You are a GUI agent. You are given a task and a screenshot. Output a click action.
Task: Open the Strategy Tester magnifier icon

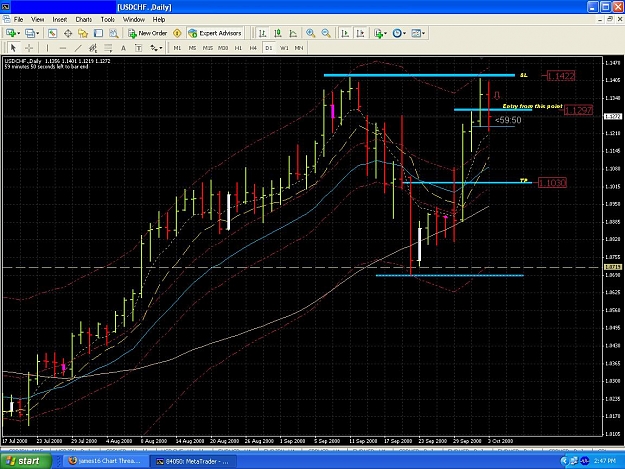click(x=114, y=33)
